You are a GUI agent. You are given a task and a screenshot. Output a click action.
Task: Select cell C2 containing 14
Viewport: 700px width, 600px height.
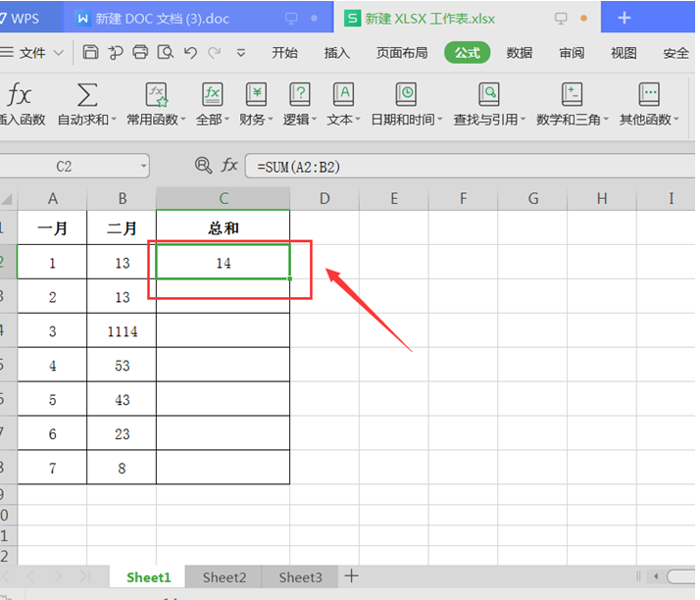tap(224, 263)
